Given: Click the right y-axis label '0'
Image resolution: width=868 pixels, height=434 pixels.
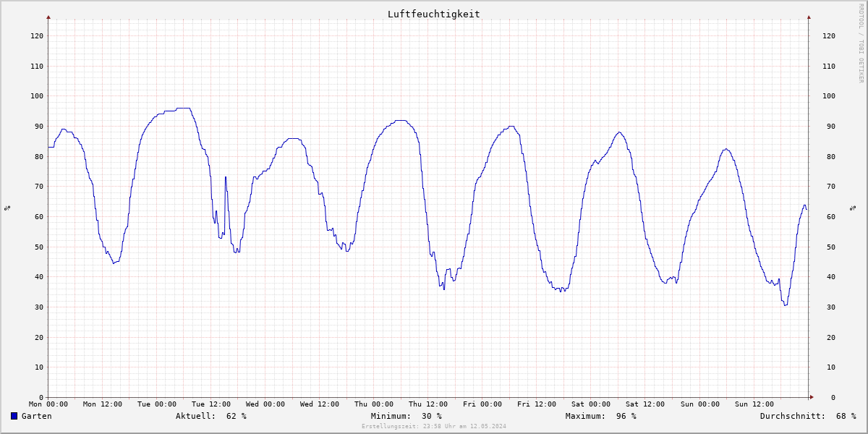Looking at the screenshot, I should (x=833, y=397).
